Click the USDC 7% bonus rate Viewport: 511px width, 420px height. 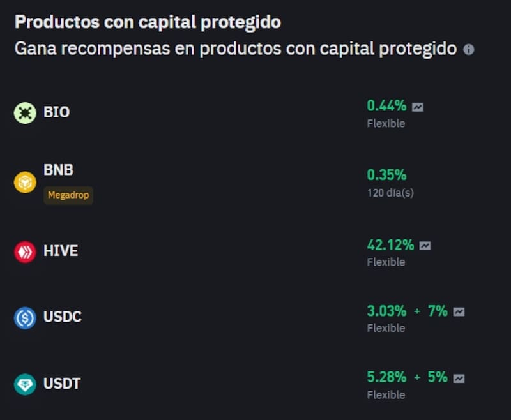click(438, 311)
